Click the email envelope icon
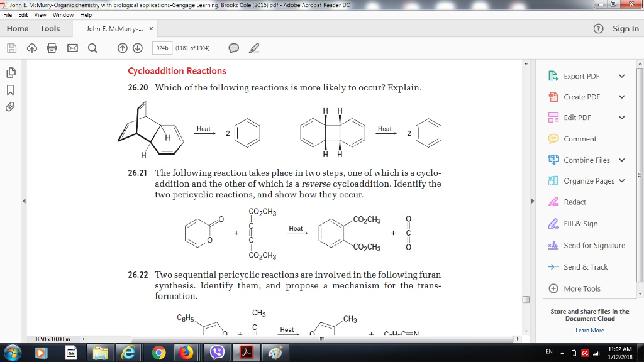 [72, 48]
